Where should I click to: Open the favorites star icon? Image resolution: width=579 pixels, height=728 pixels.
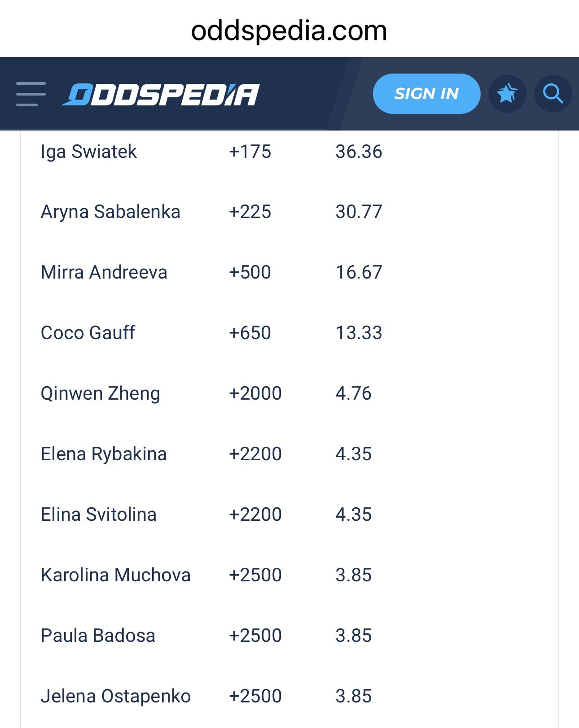507,94
